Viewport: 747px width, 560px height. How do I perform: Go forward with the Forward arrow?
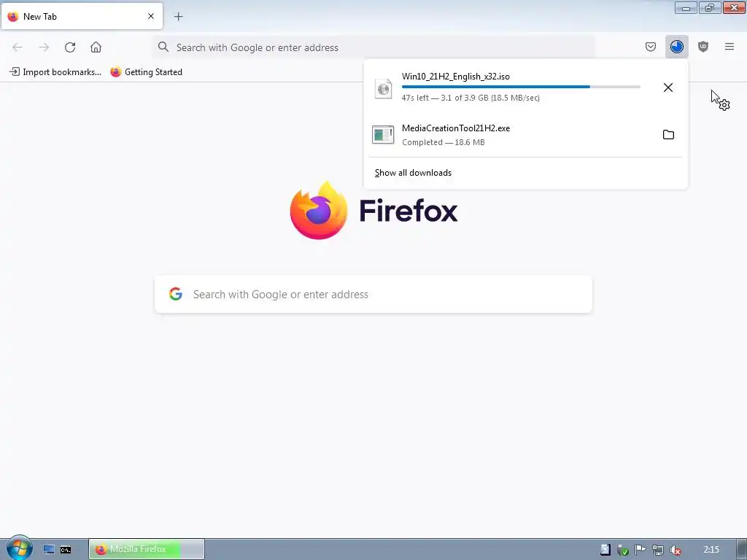click(44, 47)
